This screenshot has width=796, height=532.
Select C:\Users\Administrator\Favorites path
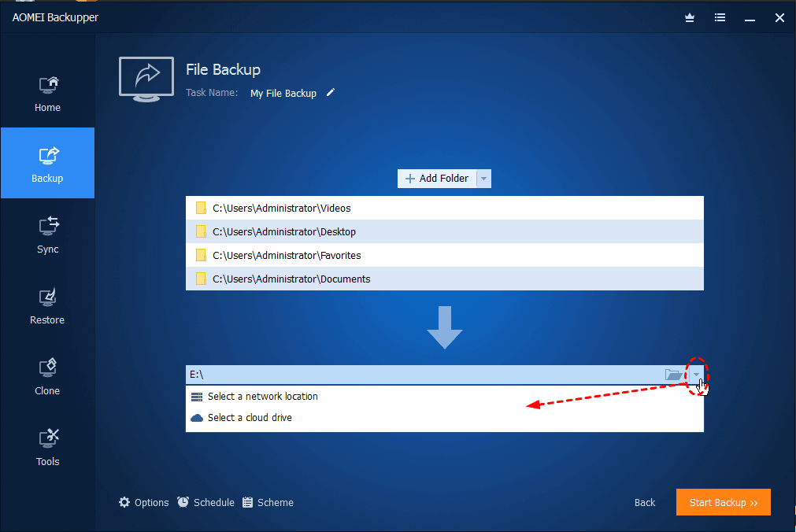click(x=287, y=255)
